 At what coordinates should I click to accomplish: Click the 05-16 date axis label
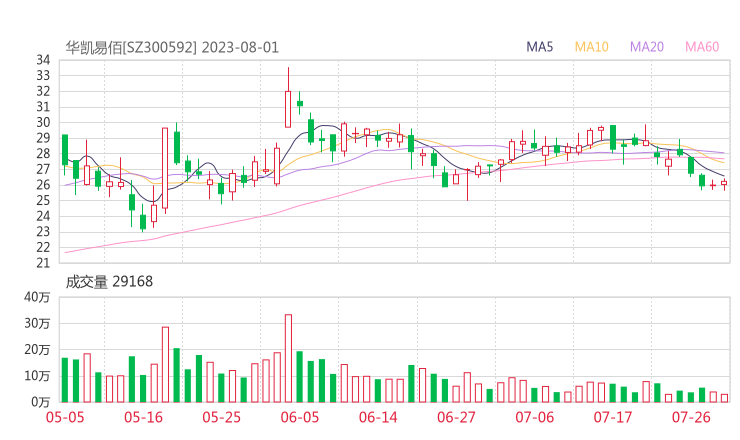coord(143,417)
